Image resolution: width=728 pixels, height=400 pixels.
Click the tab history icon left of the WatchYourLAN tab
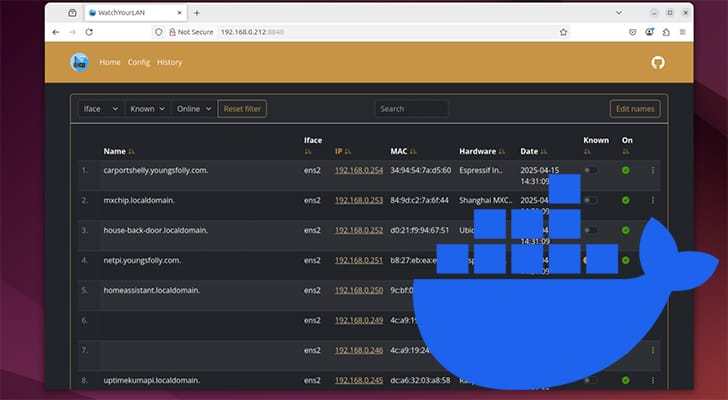coord(72,13)
